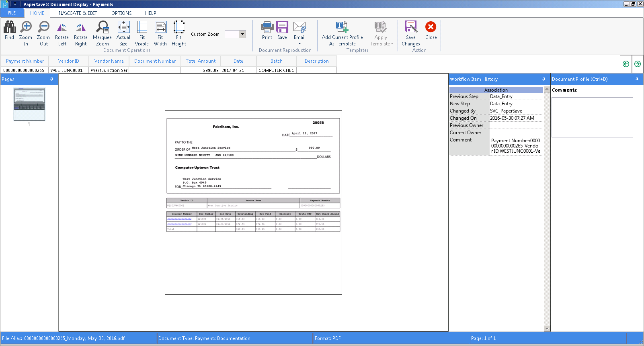Toggle pin on Workflow Item History panel
Screen dimensions: 644x346
pyautogui.click(x=544, y=79)
